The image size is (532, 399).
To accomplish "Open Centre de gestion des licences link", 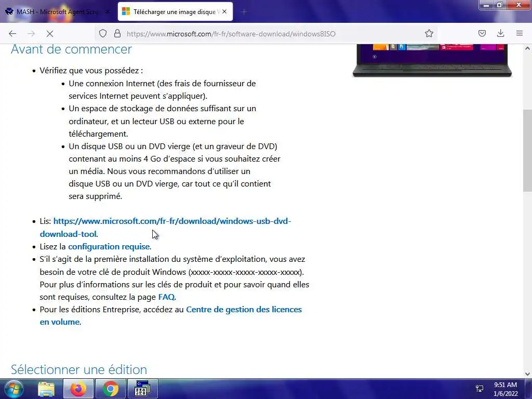I will (170, 315).
